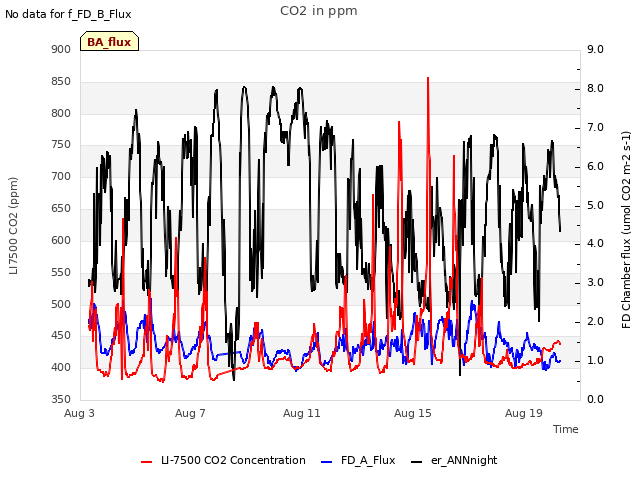Toggle LI-7500 CO2 Concentration legend entry
This screenshot has width=640, height=480.
pos(223,460)
